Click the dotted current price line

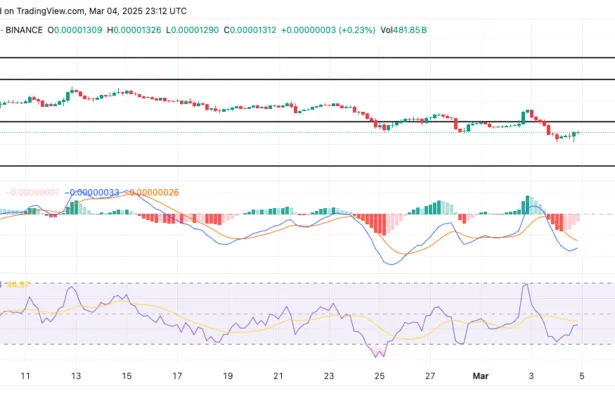[x=300, y=132]
